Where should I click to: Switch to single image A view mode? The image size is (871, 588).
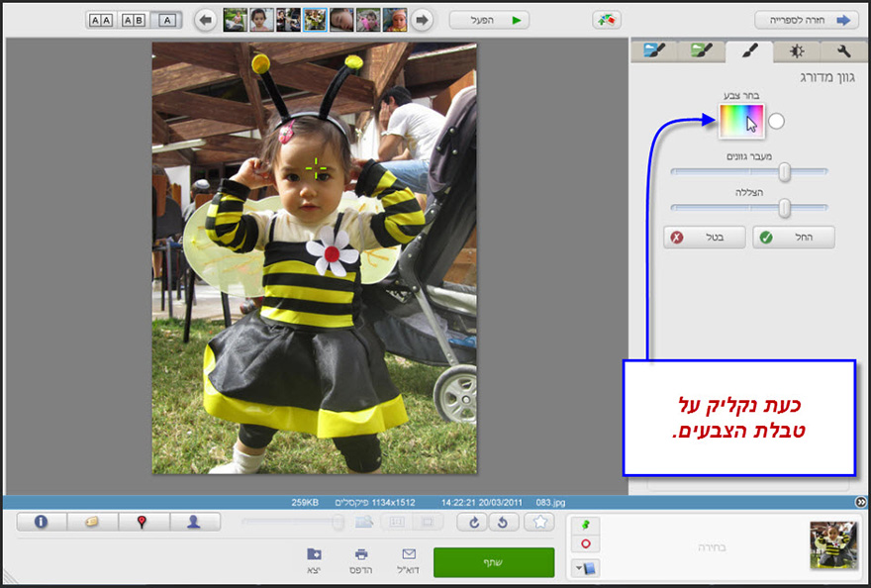click(166, 20)
